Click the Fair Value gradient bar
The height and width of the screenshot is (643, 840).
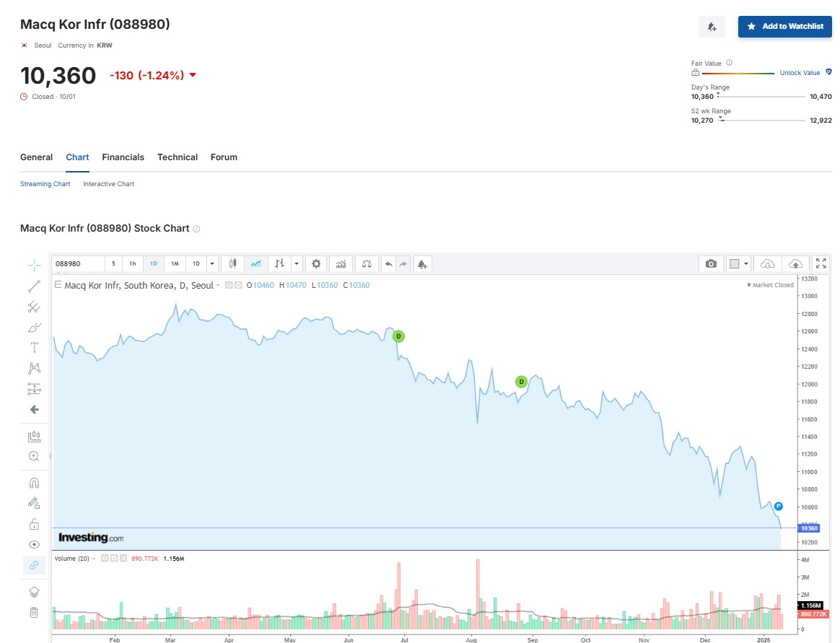pos(738,73)
